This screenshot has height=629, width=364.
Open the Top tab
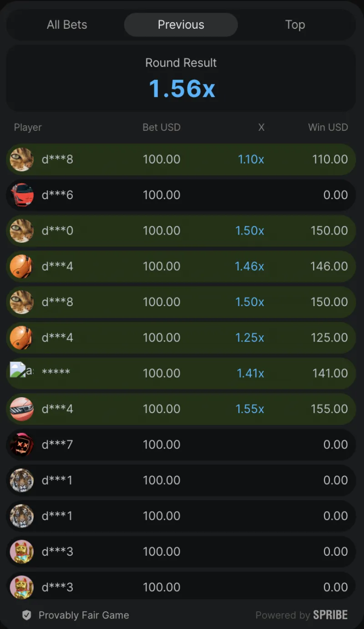click(x=295, y=25)
